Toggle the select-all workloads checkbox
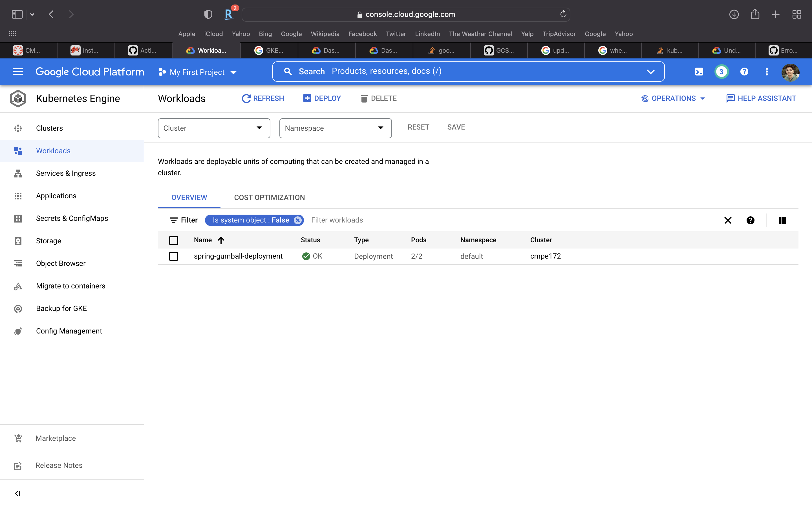The image size is (812, 507). 173,240
